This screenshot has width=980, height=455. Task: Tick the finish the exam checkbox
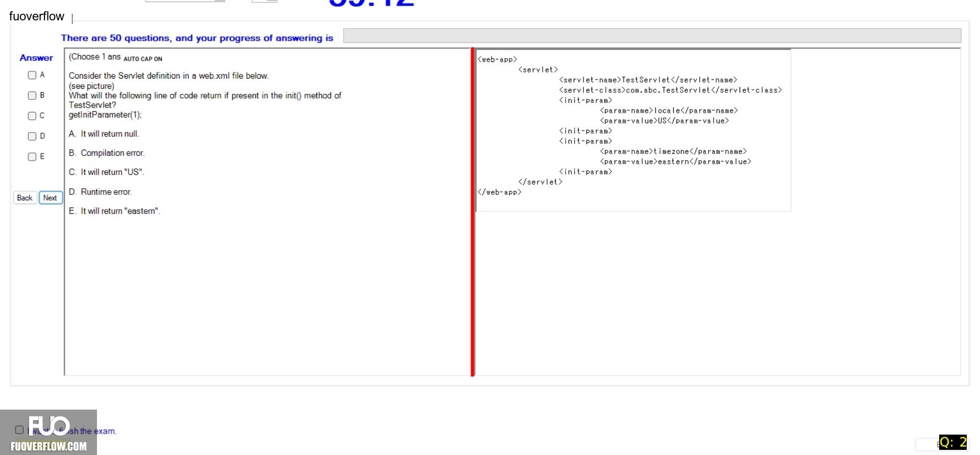pyautogui.click(x=19, y=429)
